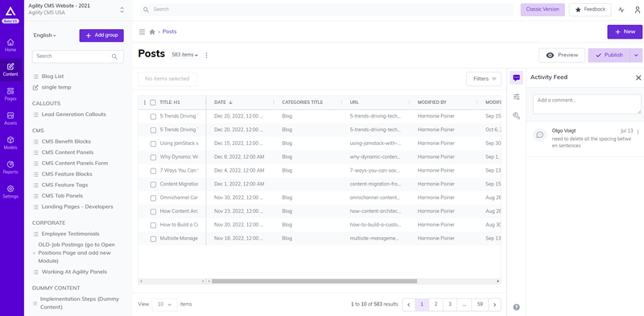The image size is (644, 316).
Task: Go to next results page arrow
Action: (494, 305)
